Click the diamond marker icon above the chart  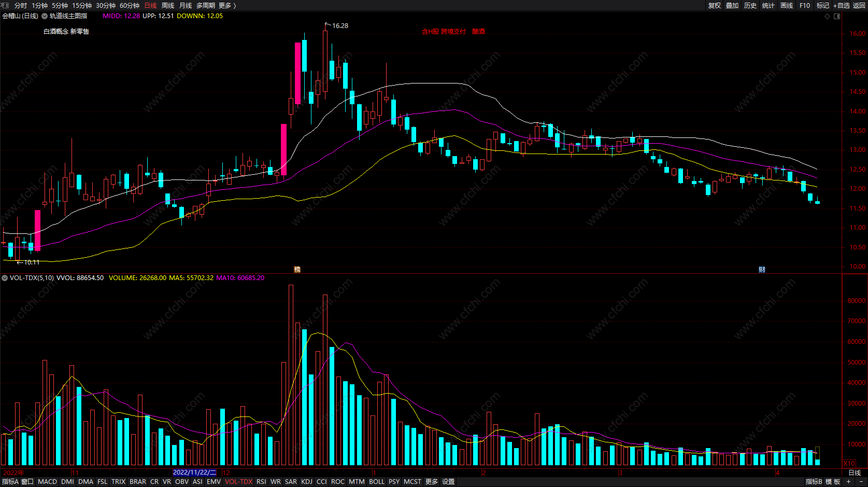tap(828, 16)
